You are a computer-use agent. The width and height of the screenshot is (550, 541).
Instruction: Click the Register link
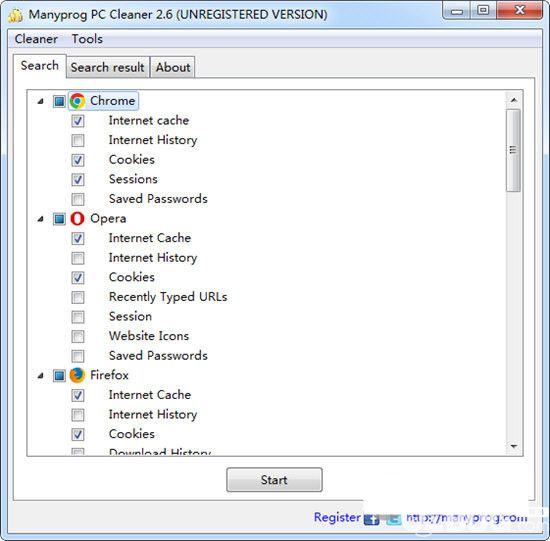(x=337, y=517)
